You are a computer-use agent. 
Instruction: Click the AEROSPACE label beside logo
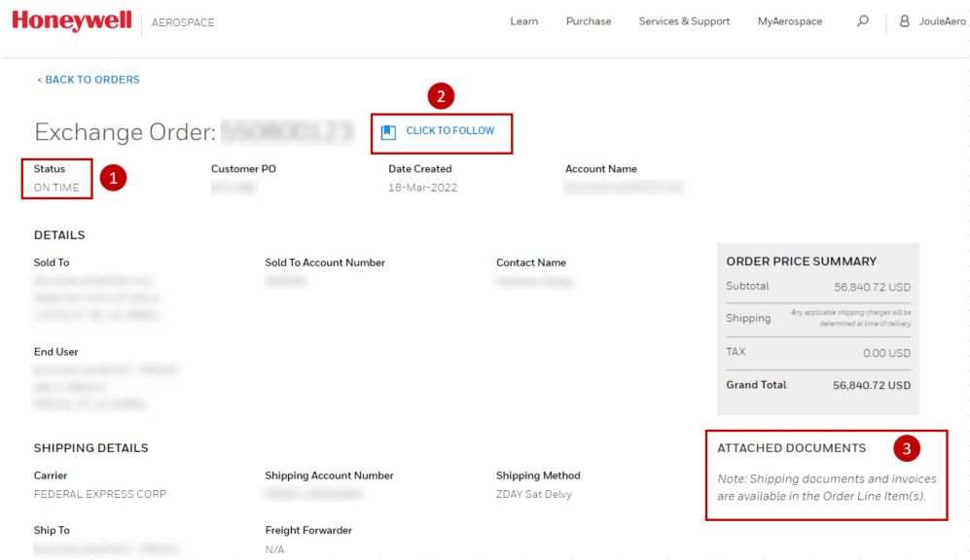coord(183,22)
